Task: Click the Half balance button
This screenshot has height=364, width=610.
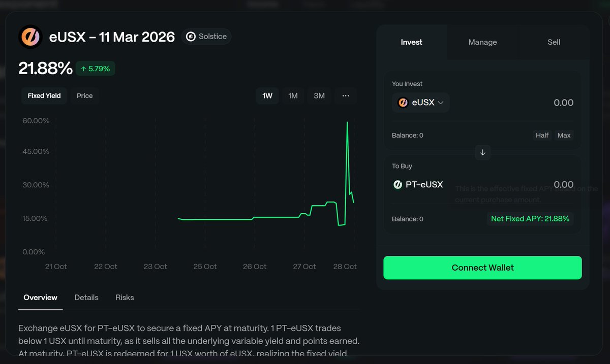Action: 542,136
